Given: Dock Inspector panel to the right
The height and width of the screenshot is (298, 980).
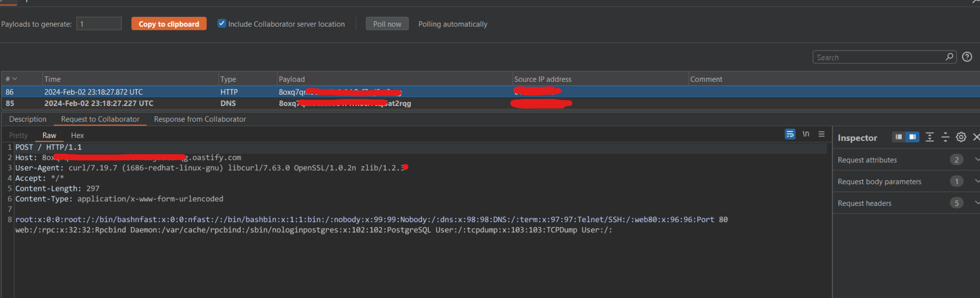Looking at the screenshot, I should point(912,137).
